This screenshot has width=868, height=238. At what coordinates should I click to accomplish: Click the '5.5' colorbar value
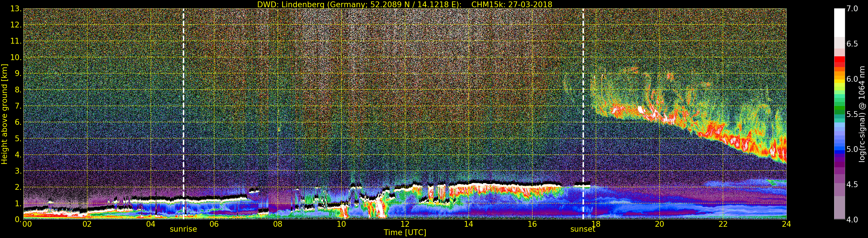coord(852,114)
